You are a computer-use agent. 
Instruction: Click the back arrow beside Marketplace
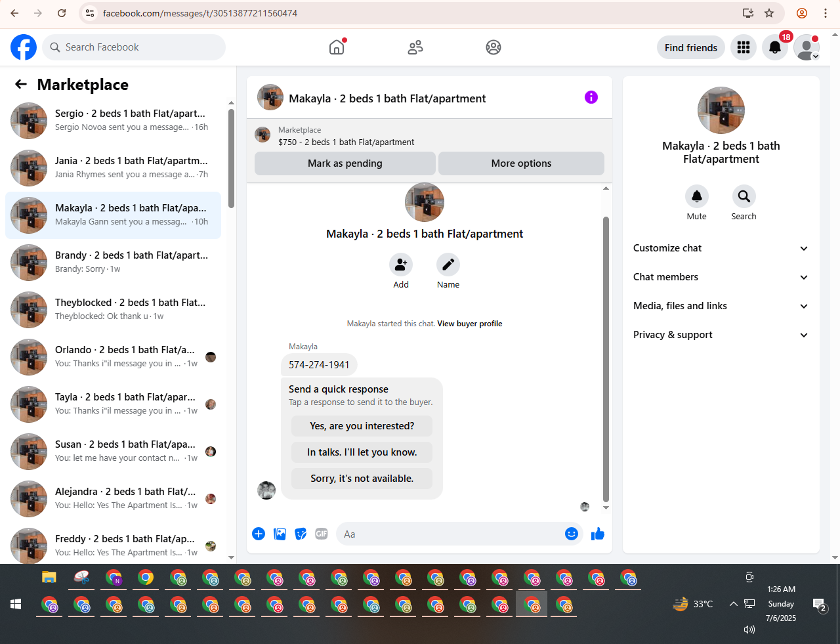point(21,84)
